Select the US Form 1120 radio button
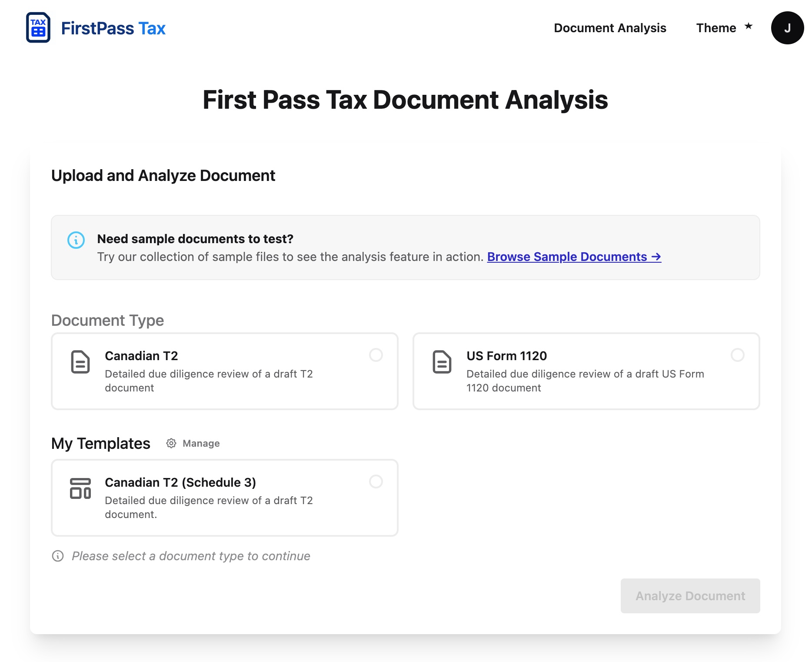Viewport: 812px width, 662px height. click(x=737, y=355)
